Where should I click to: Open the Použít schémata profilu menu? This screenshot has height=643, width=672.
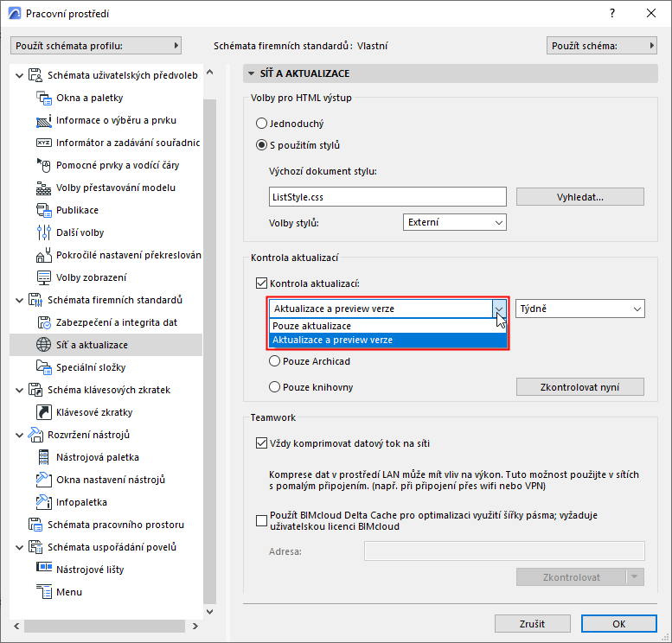point(96,46)
